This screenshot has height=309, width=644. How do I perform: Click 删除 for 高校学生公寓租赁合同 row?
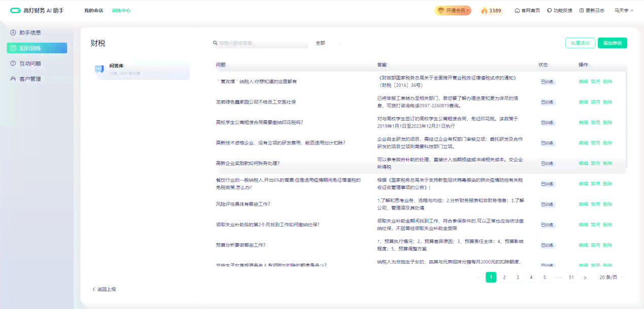(x=607, y=122)
